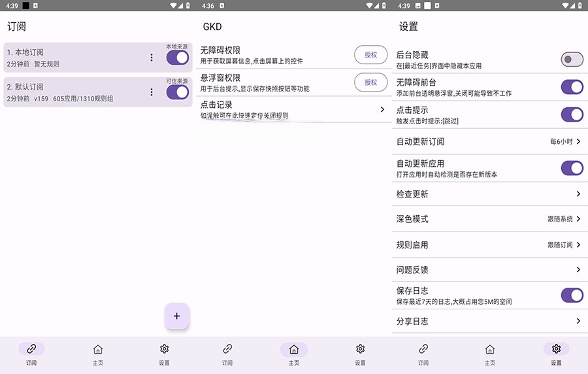
Task: Open the 深色模式 option set to 跟随系统
Action: click(564, 219)
